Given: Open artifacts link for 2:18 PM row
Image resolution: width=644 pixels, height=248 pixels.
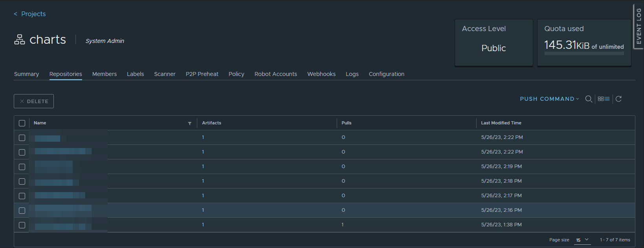Looking at the screenshot, I should (203, 181).
